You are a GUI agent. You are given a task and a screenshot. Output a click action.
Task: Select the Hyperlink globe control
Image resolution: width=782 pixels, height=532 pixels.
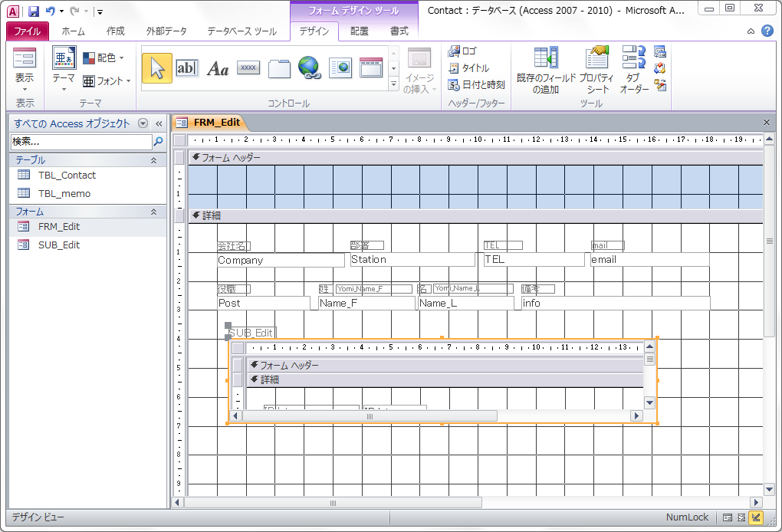[x=309, y=68]
